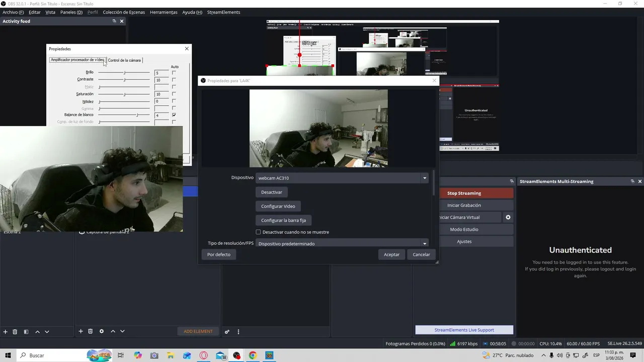Click the Stop Streaming button

pyautogui.click(x=464, y=193)
